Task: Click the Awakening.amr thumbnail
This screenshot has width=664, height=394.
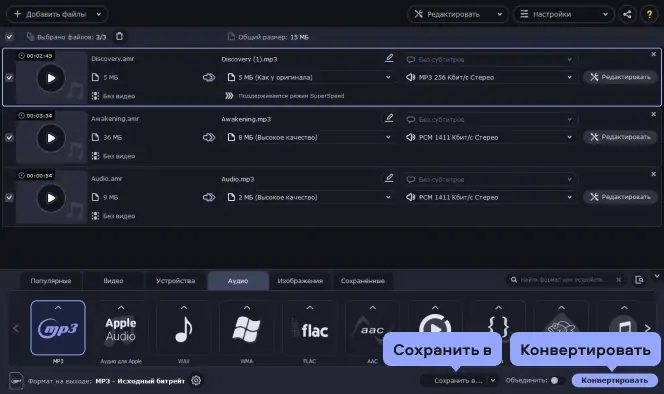Action: click(x=51, y=138)
